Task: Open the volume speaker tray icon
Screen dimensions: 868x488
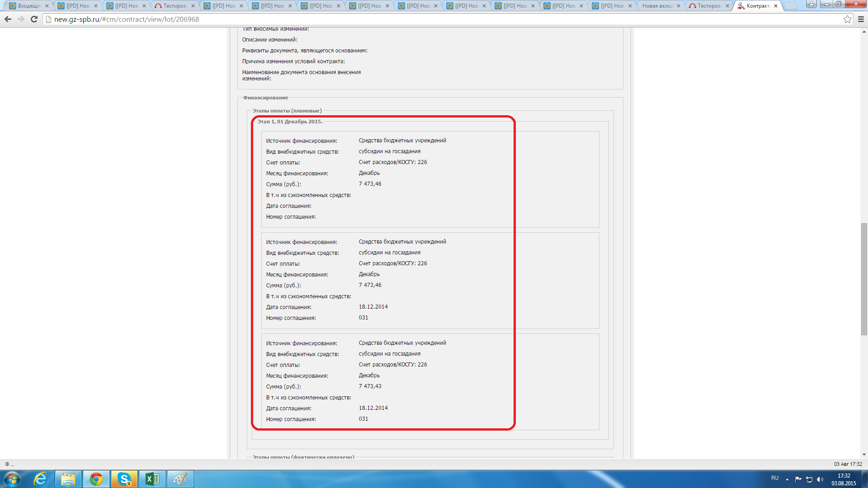Action: 820,479
